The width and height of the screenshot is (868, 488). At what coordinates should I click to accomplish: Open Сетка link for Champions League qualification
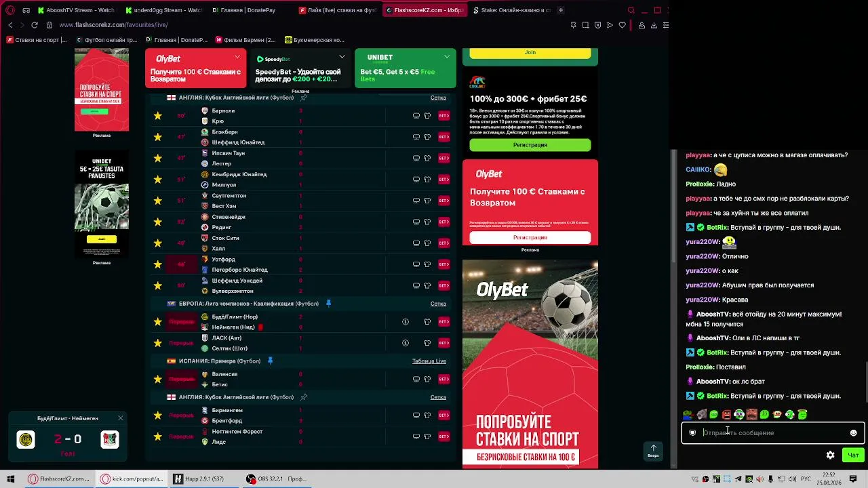[438, 304]
